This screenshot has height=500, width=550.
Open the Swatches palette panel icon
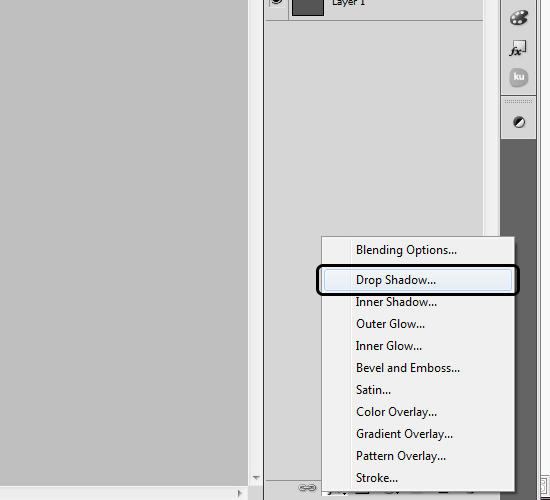[518, 18]
